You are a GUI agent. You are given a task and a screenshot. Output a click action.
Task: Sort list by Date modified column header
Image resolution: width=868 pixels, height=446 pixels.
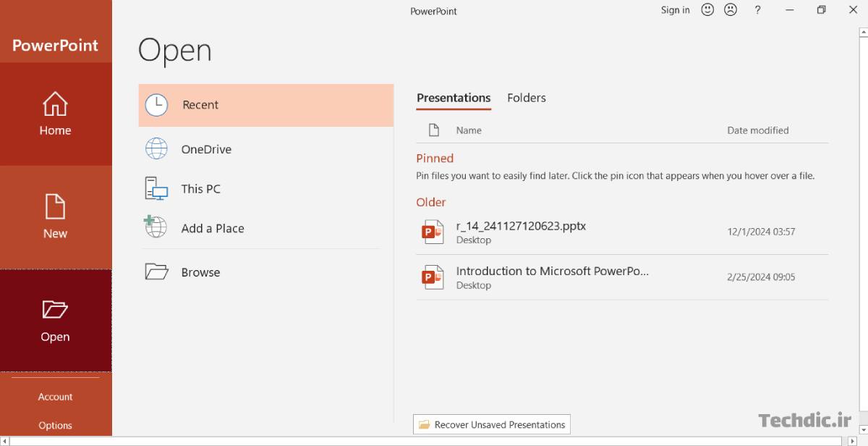(757, 130)
